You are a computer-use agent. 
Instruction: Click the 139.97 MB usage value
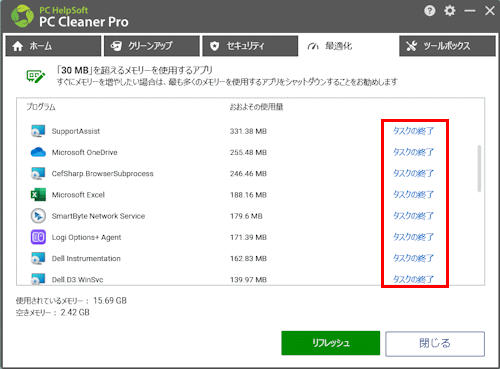pos(248,280)
